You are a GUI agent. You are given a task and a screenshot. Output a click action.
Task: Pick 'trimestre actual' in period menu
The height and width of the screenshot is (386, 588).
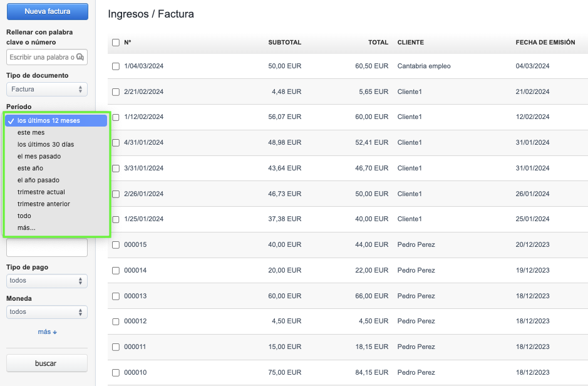point(41,192)
